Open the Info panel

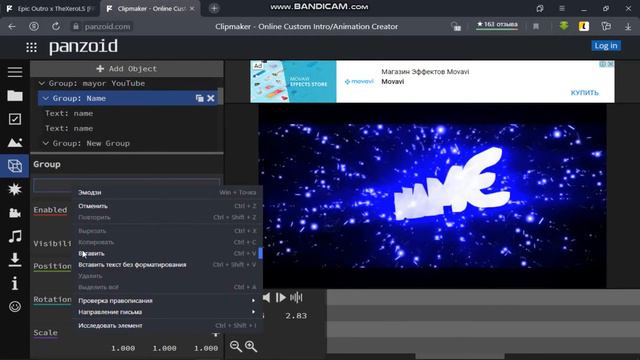coord(15,283)
